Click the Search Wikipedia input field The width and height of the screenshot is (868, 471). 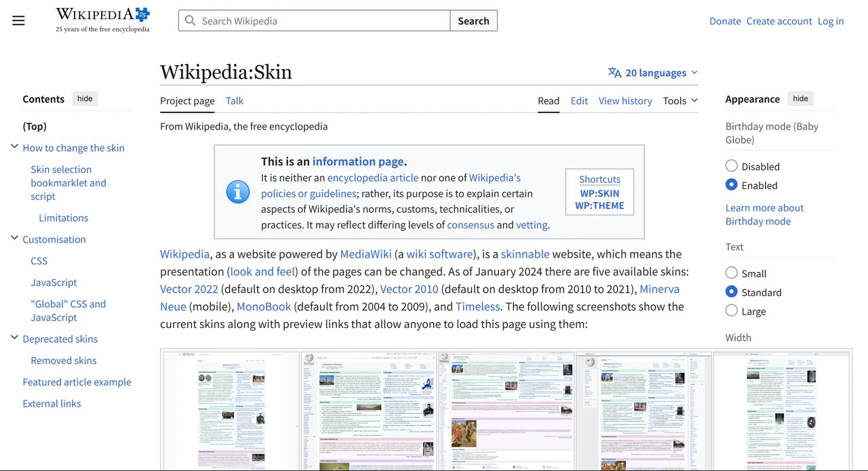(312, 20)
